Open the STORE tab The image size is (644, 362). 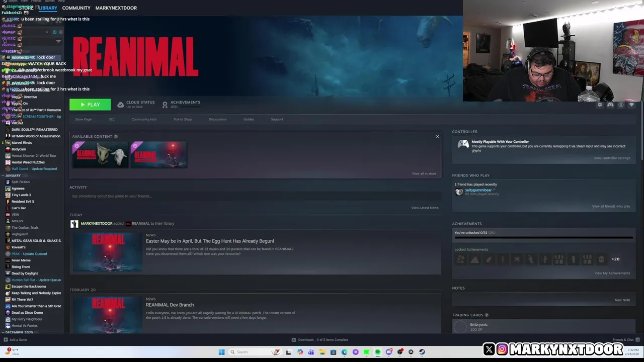pyautogui.click(x=26, y=8)
